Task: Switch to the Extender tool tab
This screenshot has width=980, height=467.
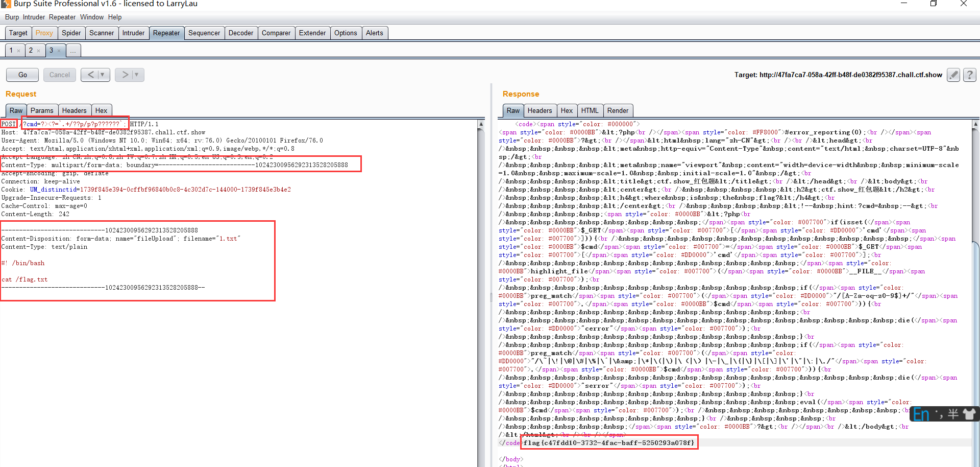Action: click(312, 33)
